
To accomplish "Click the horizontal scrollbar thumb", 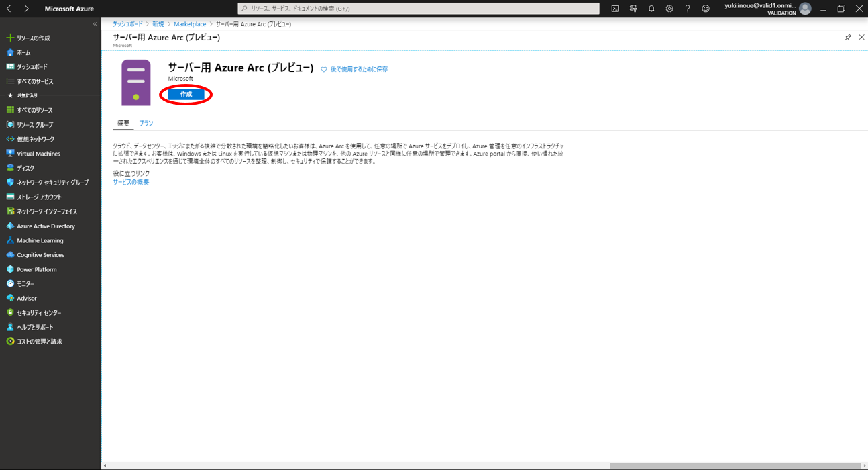I will (735, 465).
